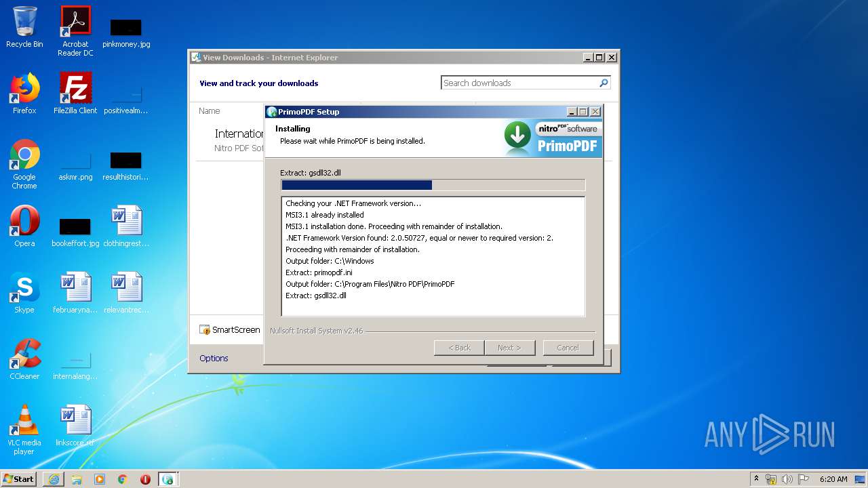Select the bookeffort.jpg desktop file
The image size is (868, 488).
[75, 231]
